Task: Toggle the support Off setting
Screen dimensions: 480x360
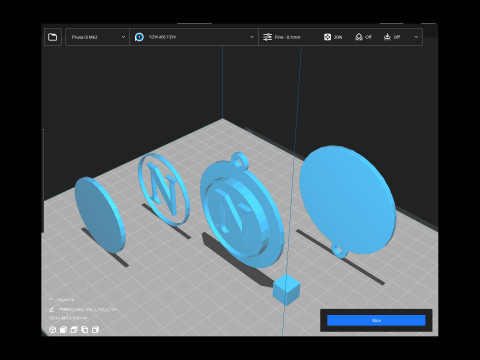Action: pos(363,37)
